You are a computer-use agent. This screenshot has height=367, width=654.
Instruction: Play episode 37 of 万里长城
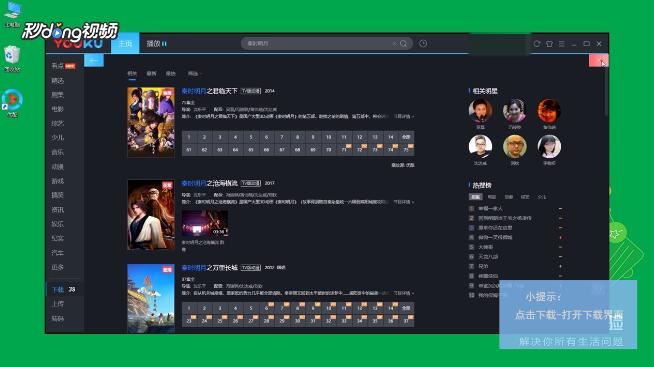406,321
